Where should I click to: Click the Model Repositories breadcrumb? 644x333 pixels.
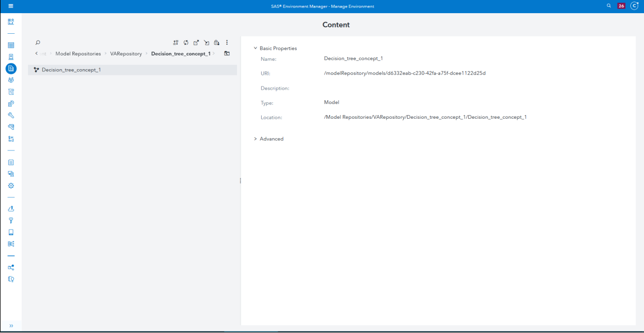pyautogui.click(x=78, y=53)
